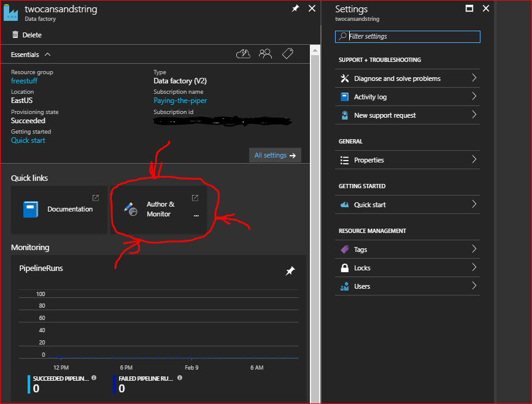Open New support request
Image resolution: width=532 pixels, height=404 pixels.
pos(407,115)
